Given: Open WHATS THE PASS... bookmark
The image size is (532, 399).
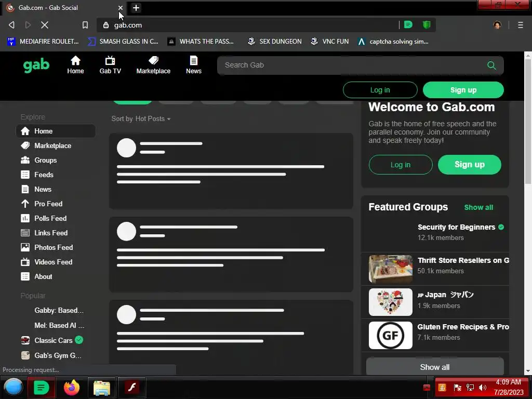Looking at the screenshot, I should point(201,42).
